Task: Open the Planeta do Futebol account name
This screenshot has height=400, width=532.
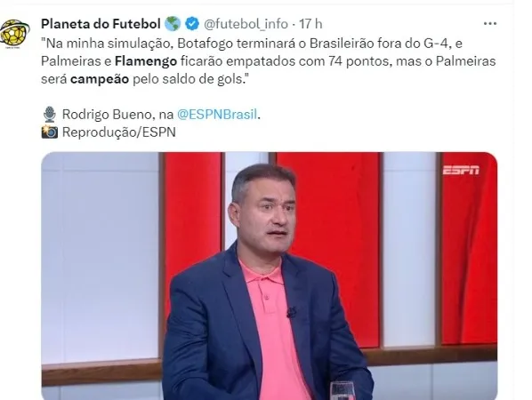Action: 101,24
